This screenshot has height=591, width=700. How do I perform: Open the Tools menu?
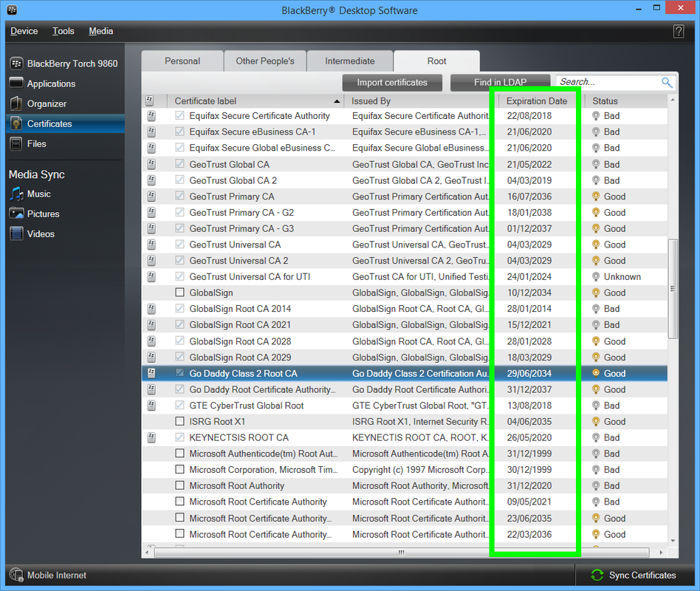click(64, 31)
